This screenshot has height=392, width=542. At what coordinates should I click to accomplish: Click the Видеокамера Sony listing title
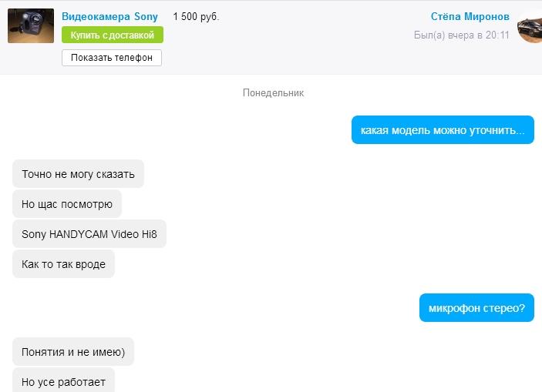[x=109, y=16]
